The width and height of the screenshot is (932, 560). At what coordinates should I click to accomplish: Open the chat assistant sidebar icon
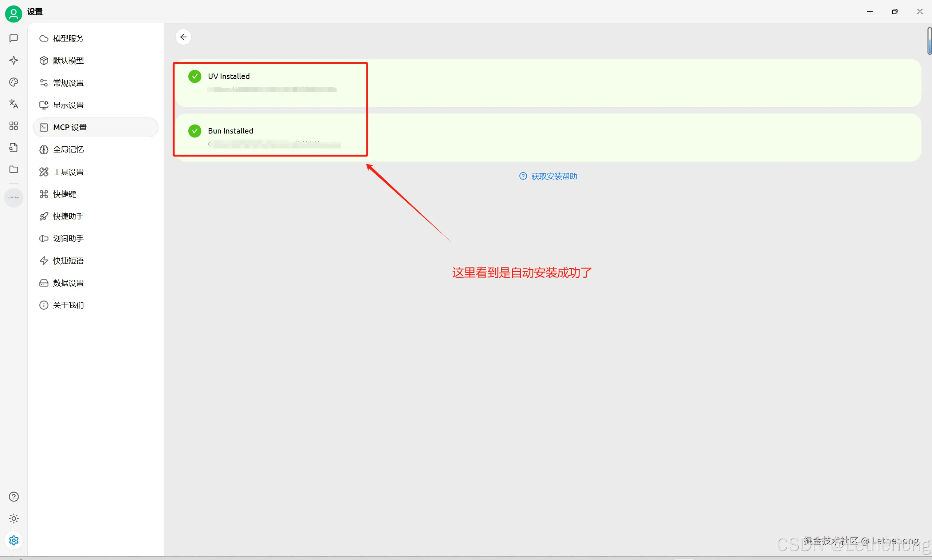point(13,38)
